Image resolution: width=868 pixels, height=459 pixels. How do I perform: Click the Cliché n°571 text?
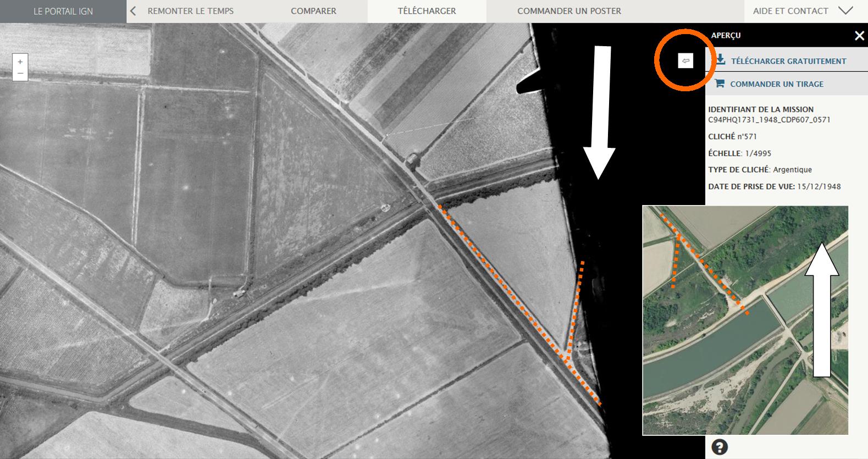732,136
